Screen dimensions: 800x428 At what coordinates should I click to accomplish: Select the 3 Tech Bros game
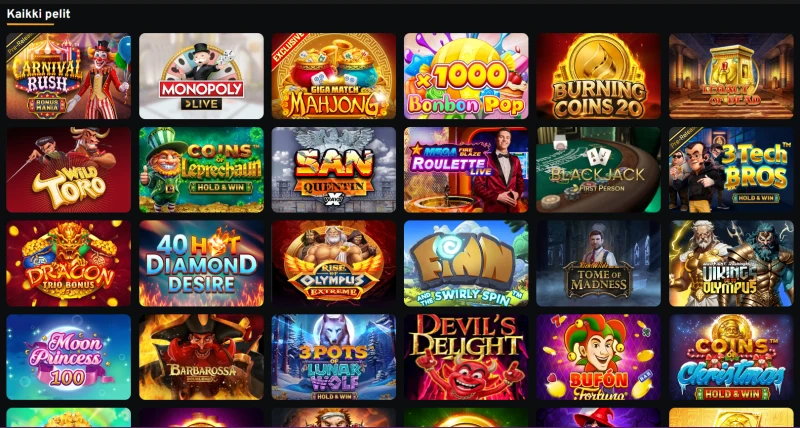[x=731, y=170]
